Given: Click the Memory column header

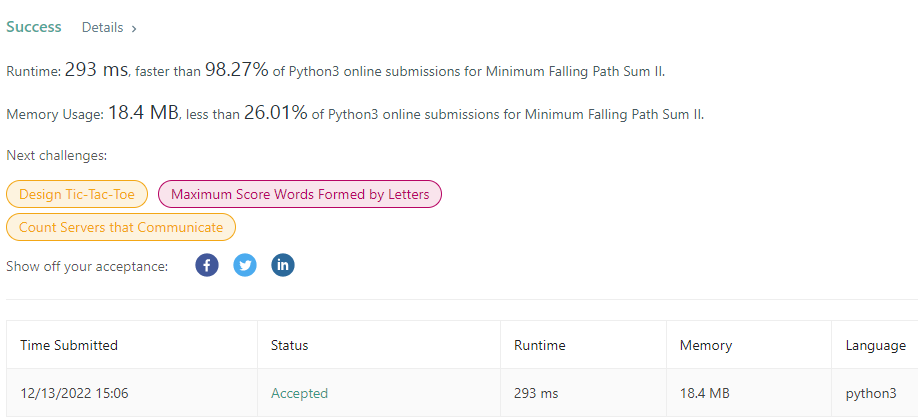Looking at the screenshot, I should pos(706,345).
